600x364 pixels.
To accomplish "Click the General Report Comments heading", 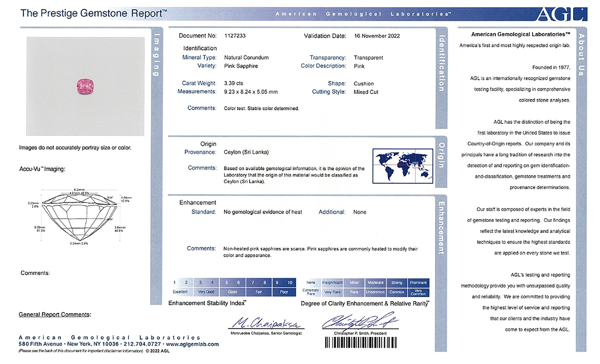I will [55, 314].
